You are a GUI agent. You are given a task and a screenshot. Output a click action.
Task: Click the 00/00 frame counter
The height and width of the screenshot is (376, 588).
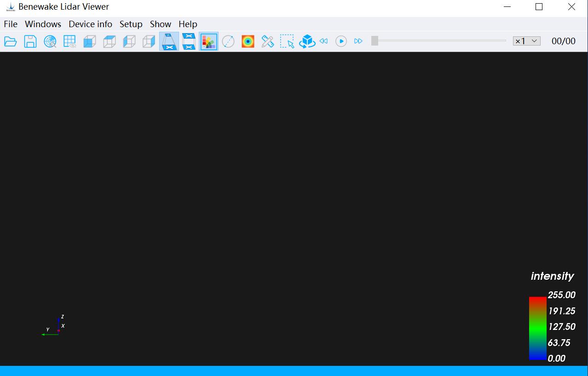point(564,41)
